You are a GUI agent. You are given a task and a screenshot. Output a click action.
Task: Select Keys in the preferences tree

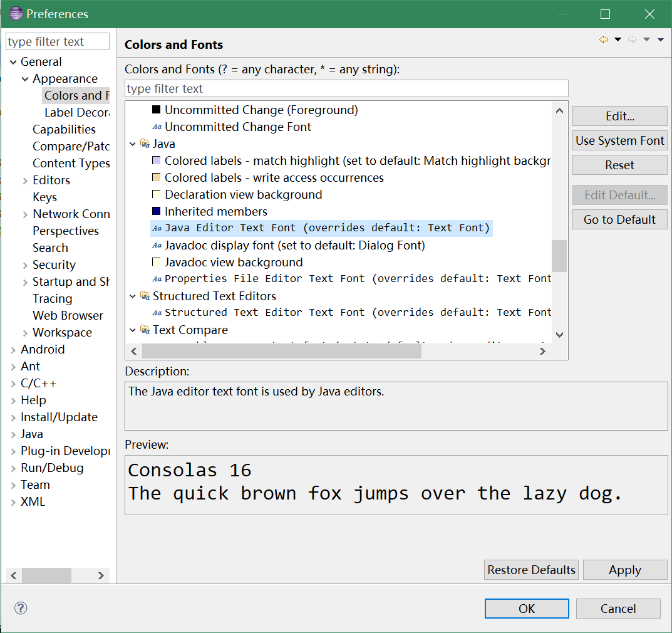[44, 197]
